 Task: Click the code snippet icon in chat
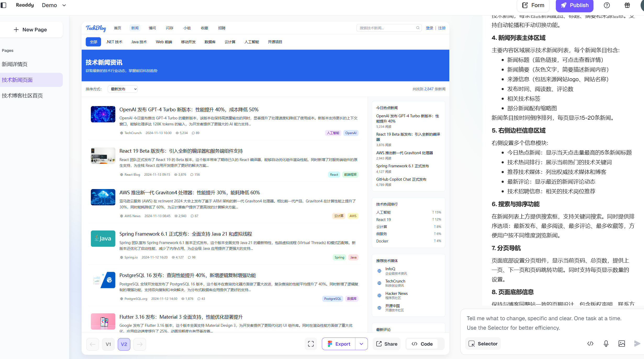coord(590,344)
